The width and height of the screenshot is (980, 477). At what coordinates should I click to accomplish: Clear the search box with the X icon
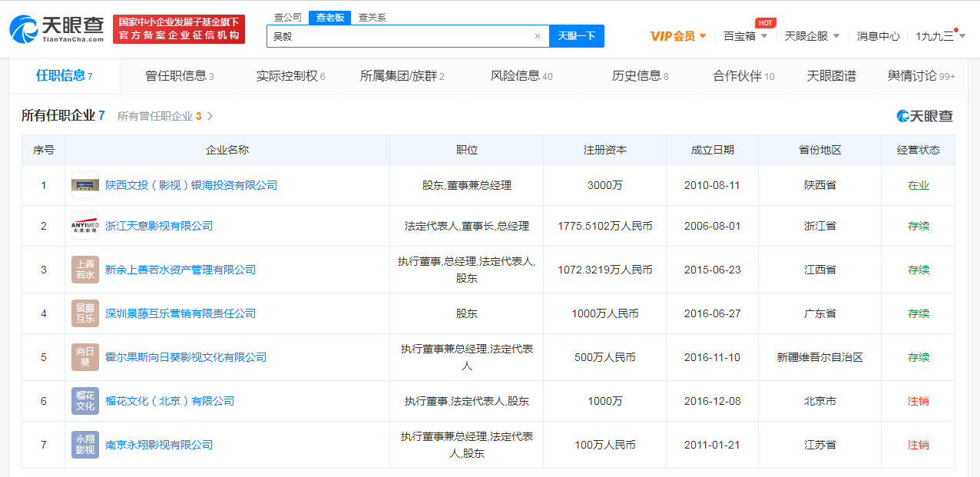pyautogui.click(x=538, y=36)
